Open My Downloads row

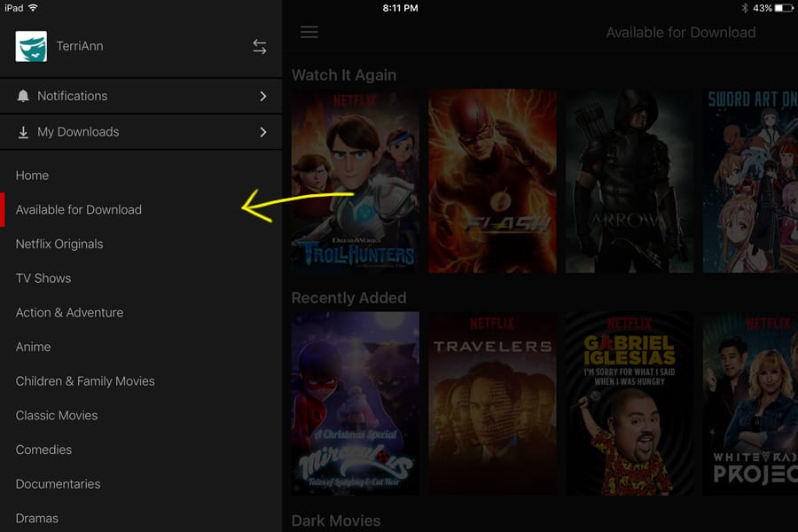coord(141,132)
